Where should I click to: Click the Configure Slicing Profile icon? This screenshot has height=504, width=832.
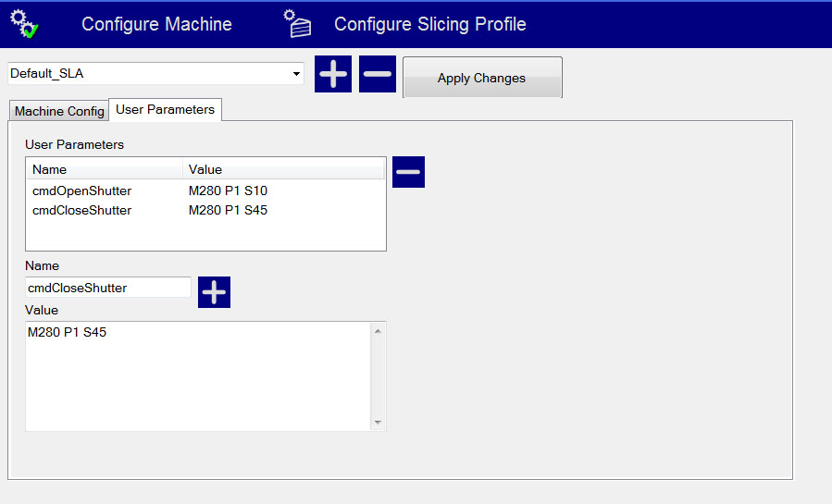click(298, 24)
